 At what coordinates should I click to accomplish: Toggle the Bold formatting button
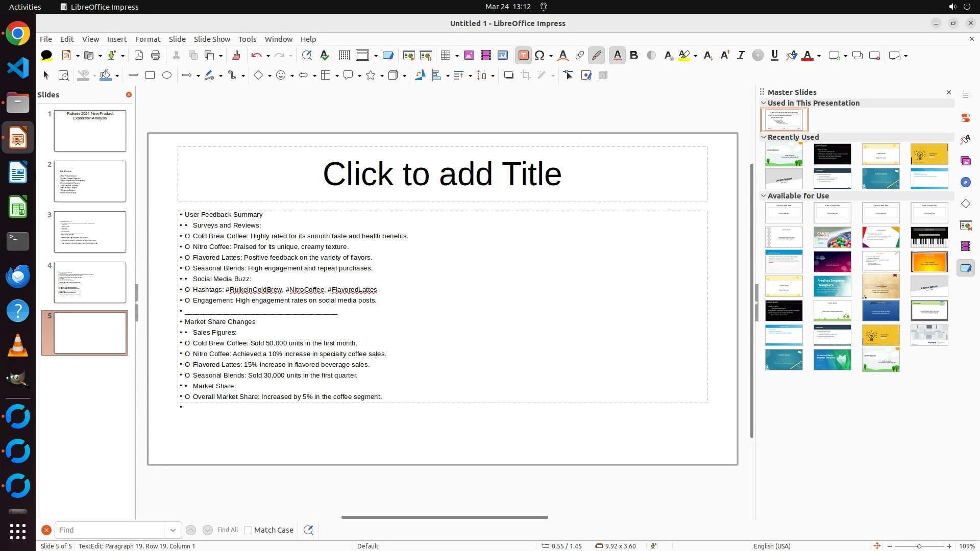[634, 56]
